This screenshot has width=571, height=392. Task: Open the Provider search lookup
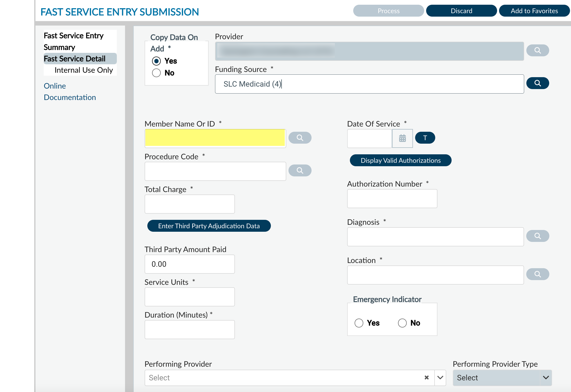point(538,50)
